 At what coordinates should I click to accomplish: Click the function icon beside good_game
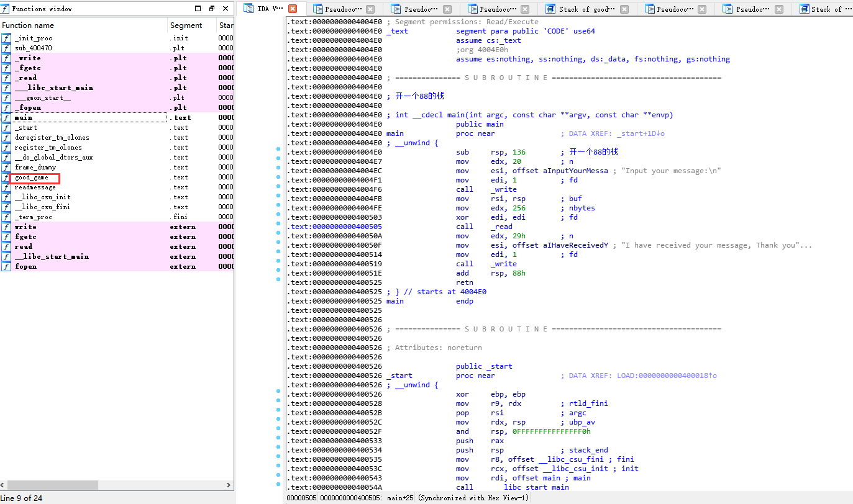[6, 178]
